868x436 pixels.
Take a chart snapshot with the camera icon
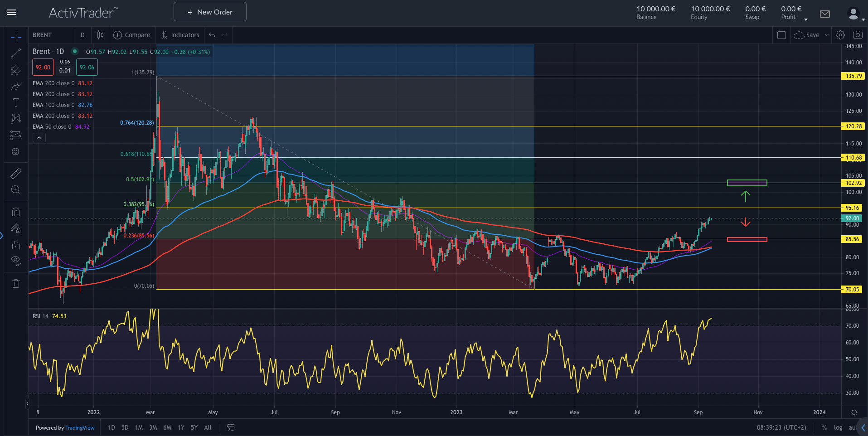tap(858, 35)
